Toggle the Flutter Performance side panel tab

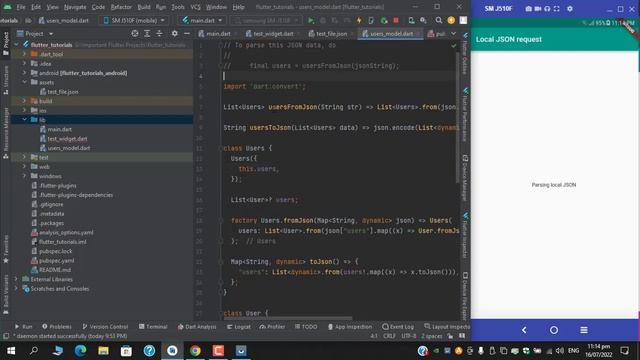(465, 115)
